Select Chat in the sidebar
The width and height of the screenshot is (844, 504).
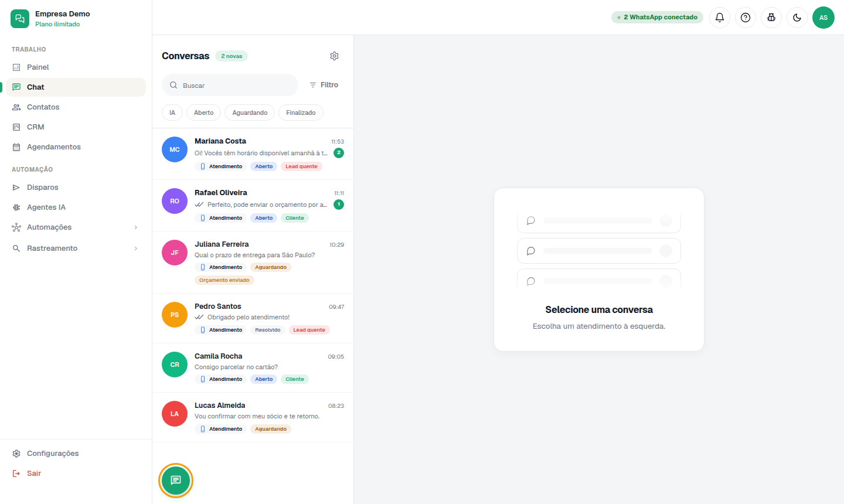(76, 87)
